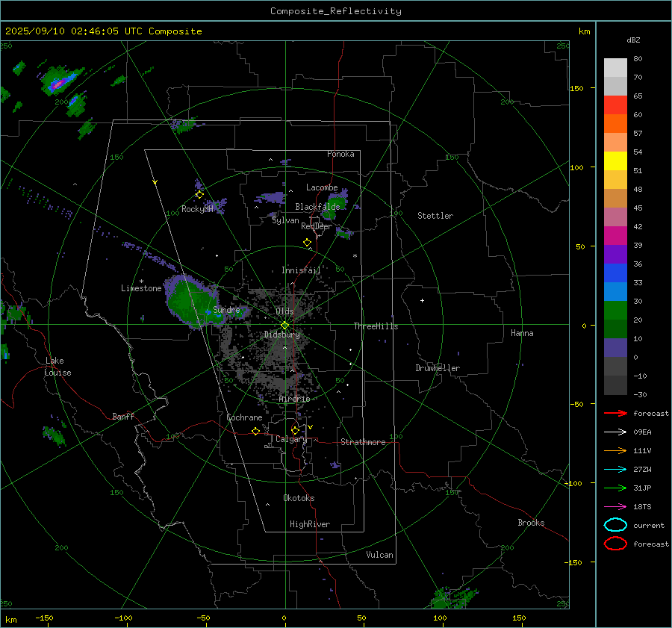Screen dimensions: 672x628
Task: Click the Sylvan label
Action: coord(285,220)
